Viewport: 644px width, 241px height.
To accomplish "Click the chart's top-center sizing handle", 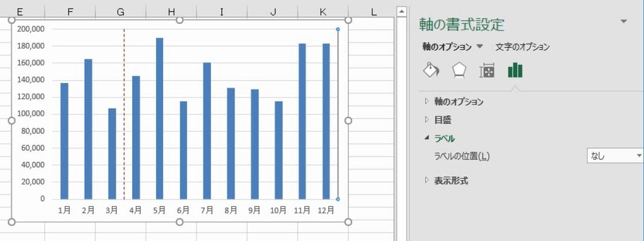I will pos(179,20).
